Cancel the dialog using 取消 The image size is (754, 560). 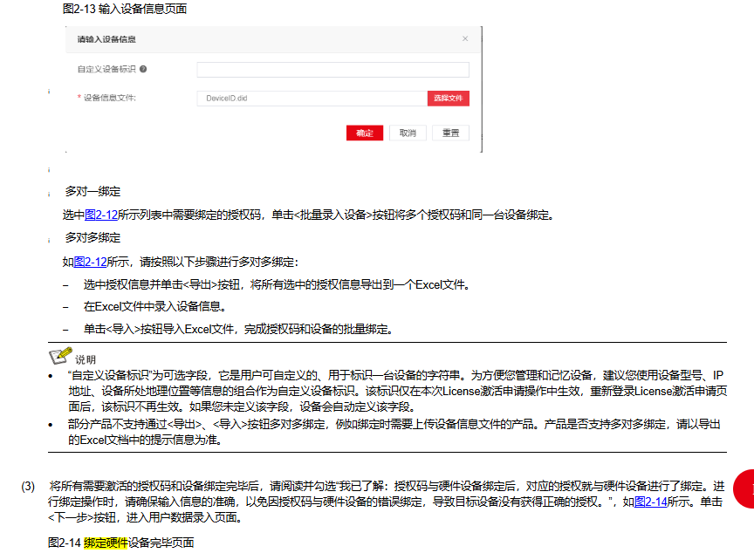[x=408, y=133]
